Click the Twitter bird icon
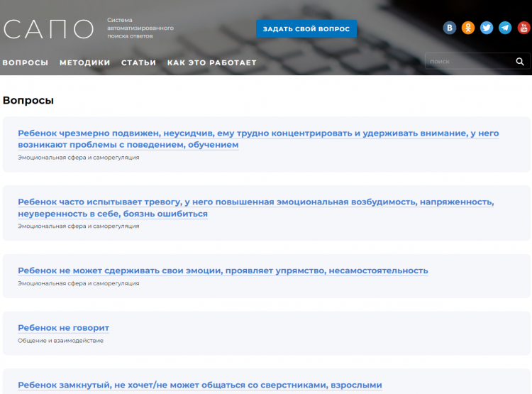 (487, 28)
